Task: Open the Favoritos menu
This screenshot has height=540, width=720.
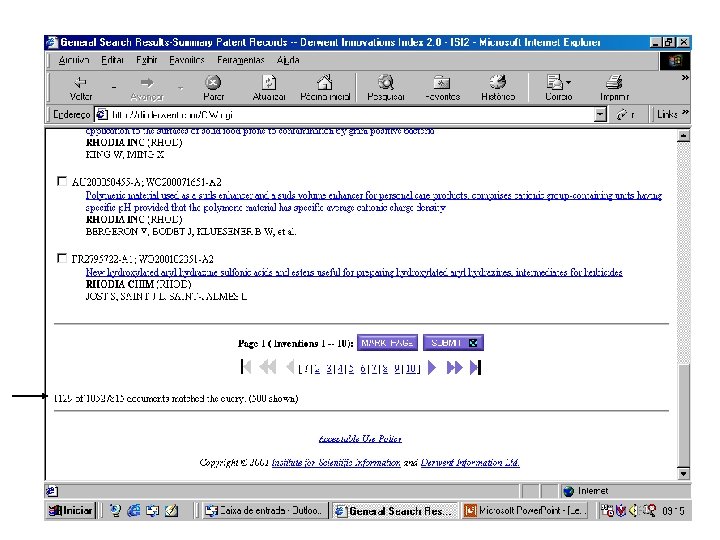Action: (186, 60)
